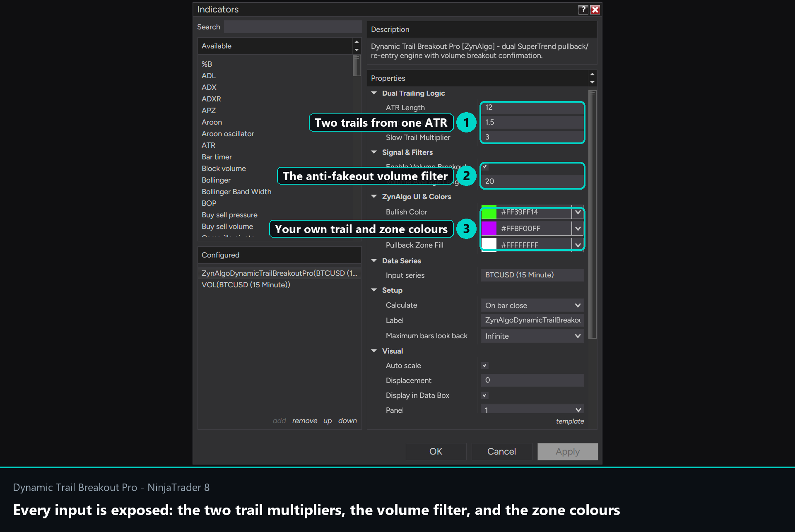
Task: Open the Calculate dropdown
Action: [x=532, y=306]
